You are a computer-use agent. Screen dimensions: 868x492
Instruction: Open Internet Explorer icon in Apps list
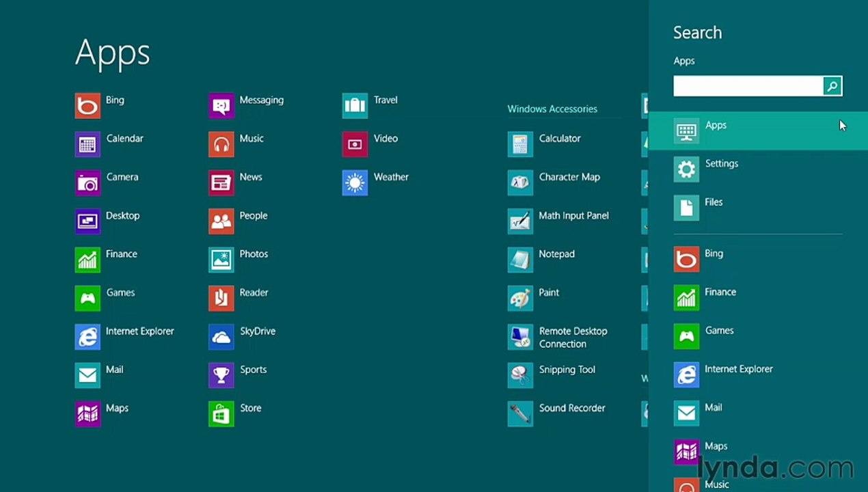(x=87, y=337)
